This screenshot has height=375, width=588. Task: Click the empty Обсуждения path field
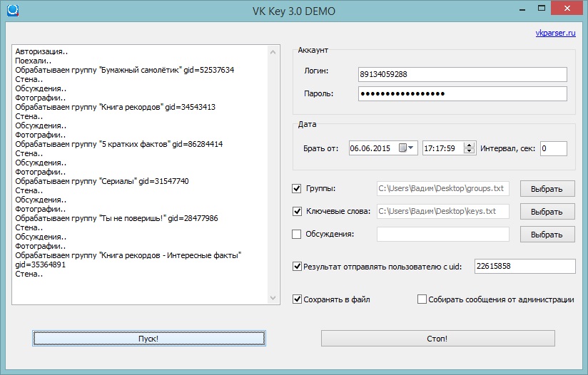pyautogui.click(x=443, y=234)
